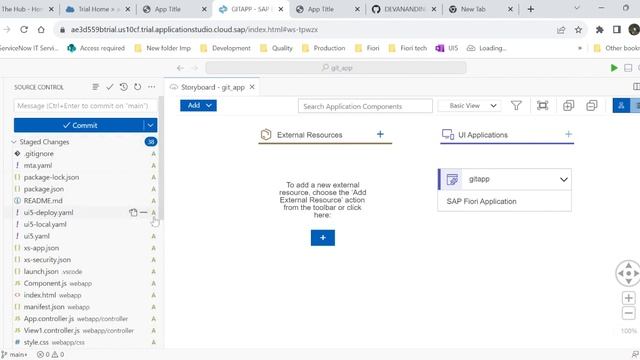Switch to Trial Home browser tab

tap(98, 9)
